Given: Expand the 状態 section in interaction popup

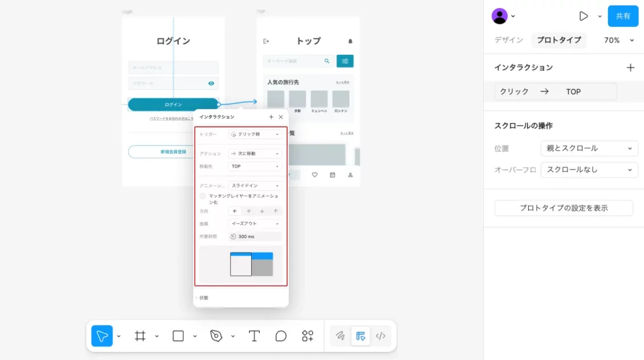Looking at the screenshot, I should pos(202,298).
